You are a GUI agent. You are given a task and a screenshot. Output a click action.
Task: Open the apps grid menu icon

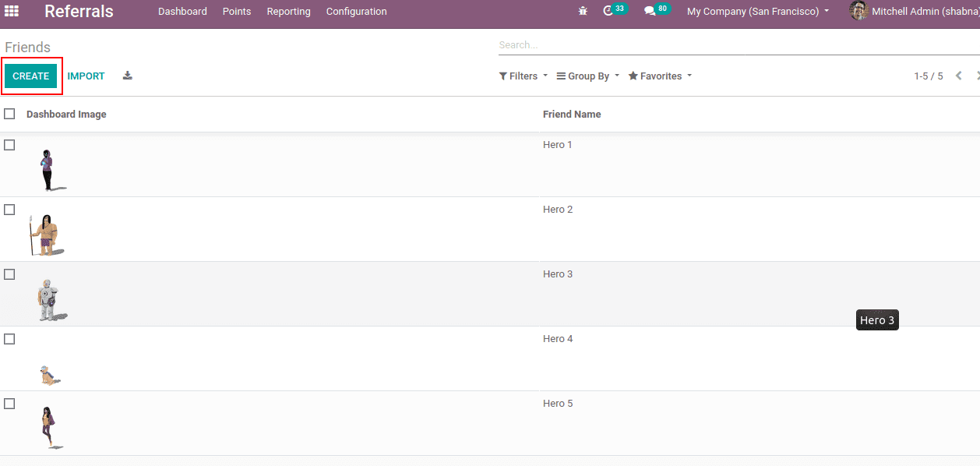(x=12, y=11)
